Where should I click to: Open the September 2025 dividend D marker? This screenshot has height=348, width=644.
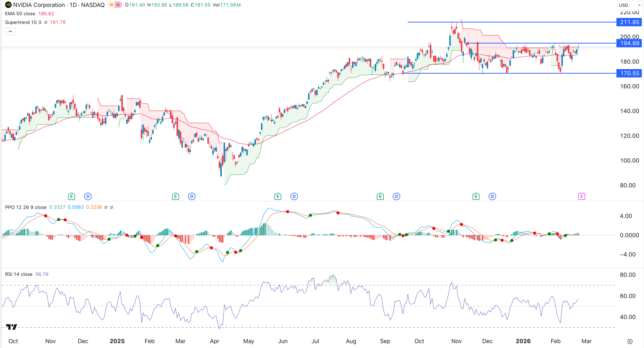point(396,196)
